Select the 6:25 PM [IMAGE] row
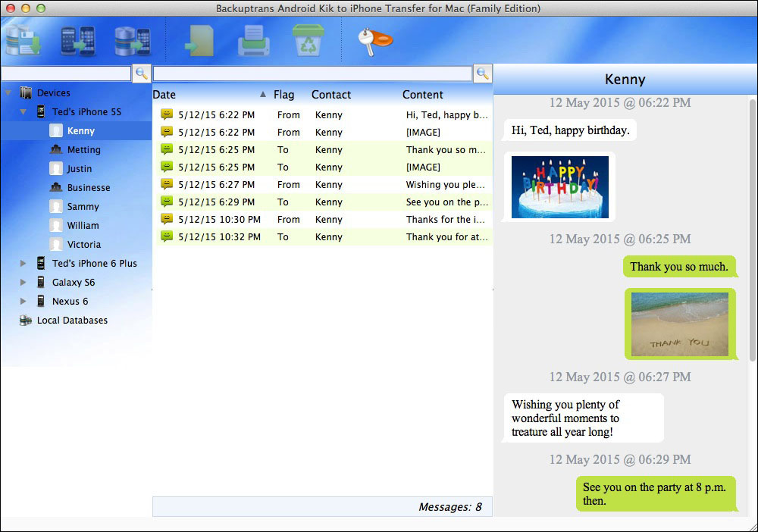Image resolution: width=758 pixels, height=532 pixels. (322, 167)
